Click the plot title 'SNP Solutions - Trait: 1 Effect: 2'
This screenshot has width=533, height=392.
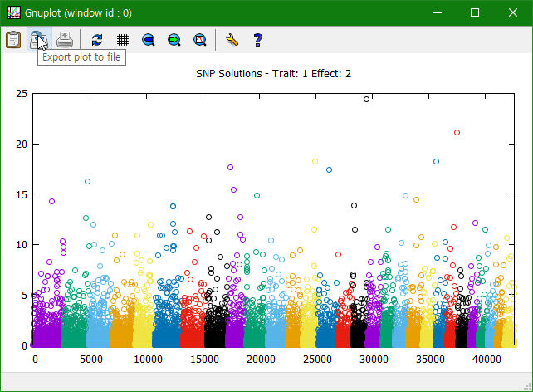[x=273, y=74]
